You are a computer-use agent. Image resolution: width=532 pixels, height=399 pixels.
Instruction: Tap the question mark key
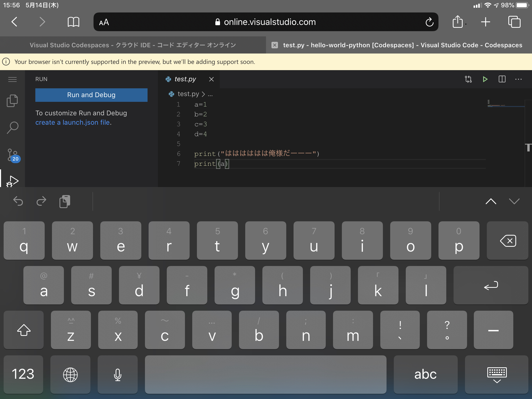447,330
